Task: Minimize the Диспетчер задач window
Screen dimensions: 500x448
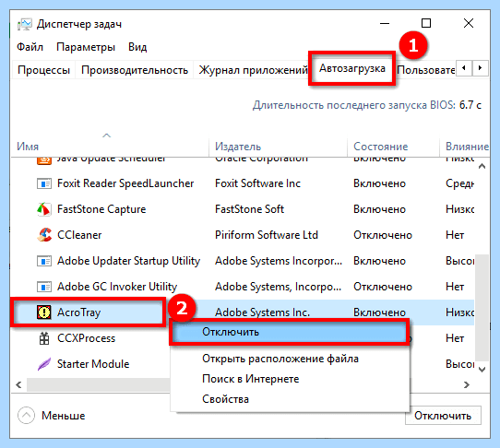Action: tap(385, 23)
